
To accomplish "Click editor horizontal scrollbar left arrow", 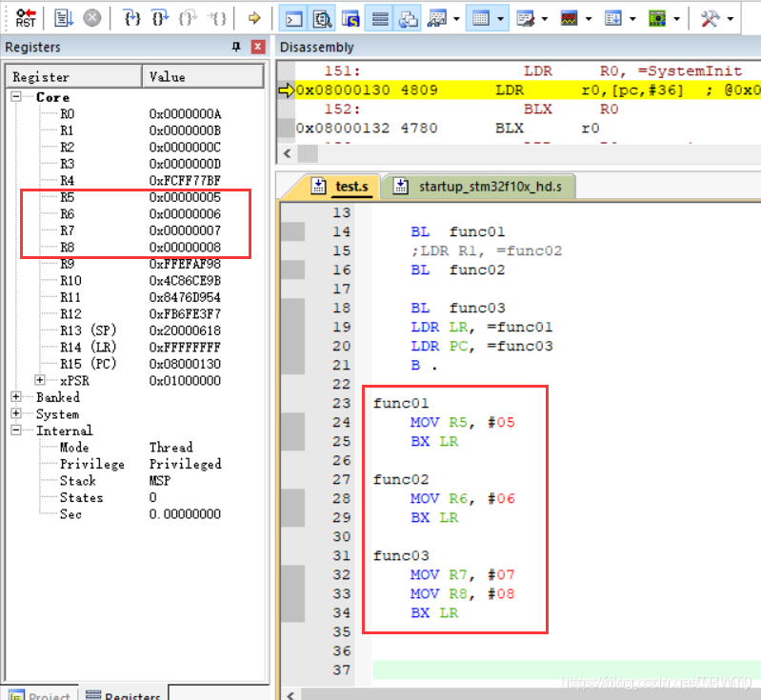I will [290, 694].
